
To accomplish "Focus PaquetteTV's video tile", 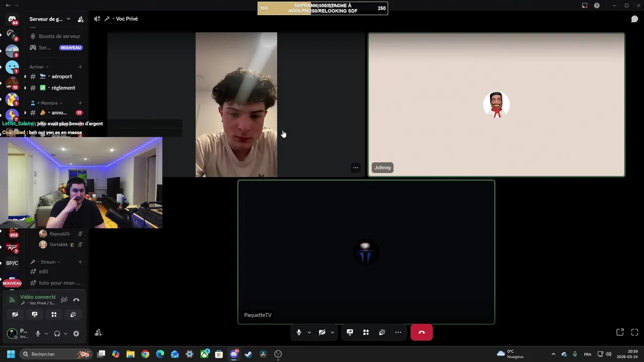I will tap(366, 252).
